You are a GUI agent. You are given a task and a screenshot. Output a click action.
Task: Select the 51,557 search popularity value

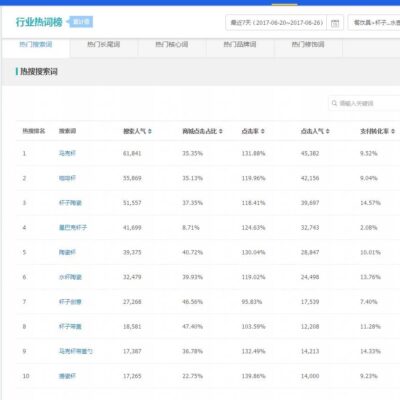pos(132,203)
